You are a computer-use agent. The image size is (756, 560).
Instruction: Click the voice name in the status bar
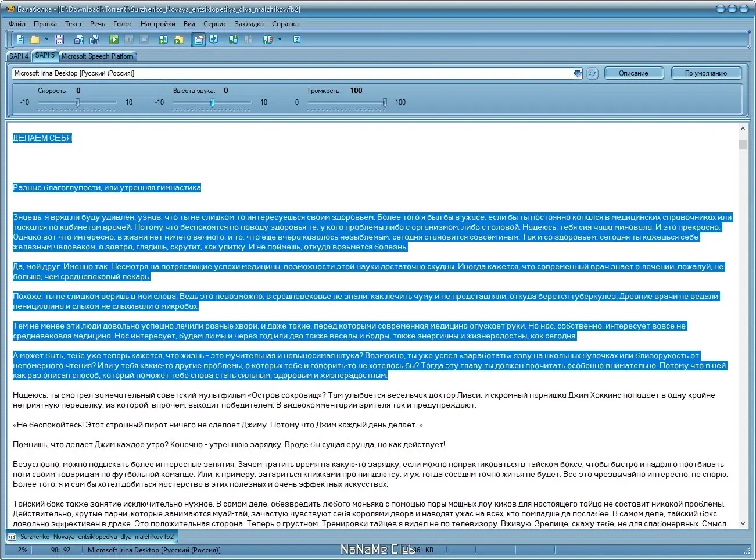[x=154, y=550]
